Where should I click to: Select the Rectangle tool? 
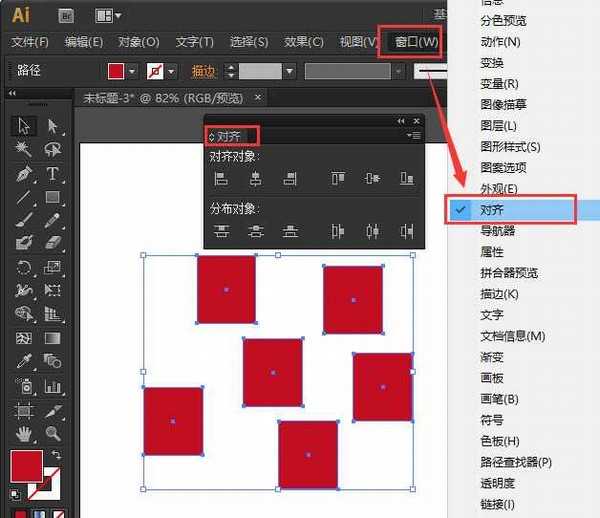click(52, 197)
